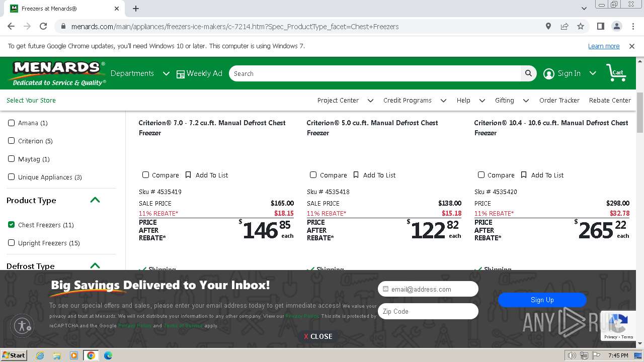
Task: Toggle the Unique Appliances filter
Action: coord(11,177)
